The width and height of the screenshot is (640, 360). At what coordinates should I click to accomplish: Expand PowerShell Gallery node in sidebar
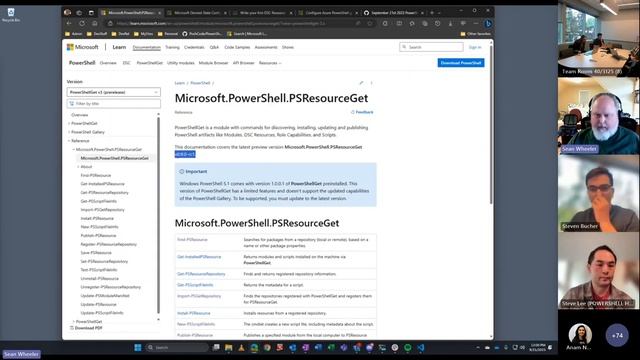pyautogui.click(x=69, y=132)
